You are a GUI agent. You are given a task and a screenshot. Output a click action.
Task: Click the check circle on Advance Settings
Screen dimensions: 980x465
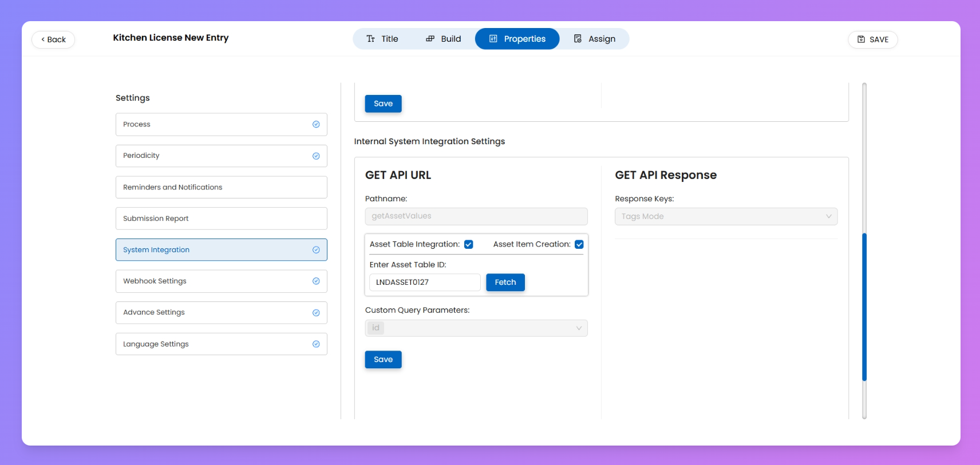(316, 313)
